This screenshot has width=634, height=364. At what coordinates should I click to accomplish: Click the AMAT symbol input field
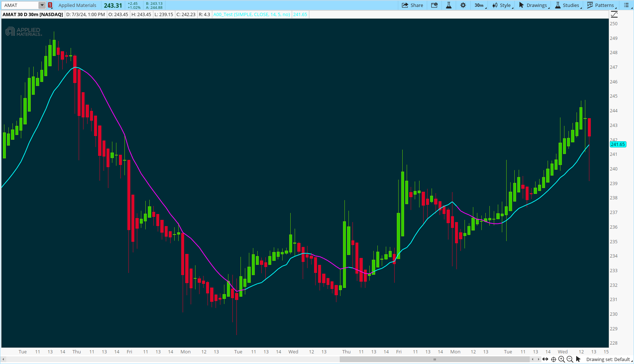(20, 5)
